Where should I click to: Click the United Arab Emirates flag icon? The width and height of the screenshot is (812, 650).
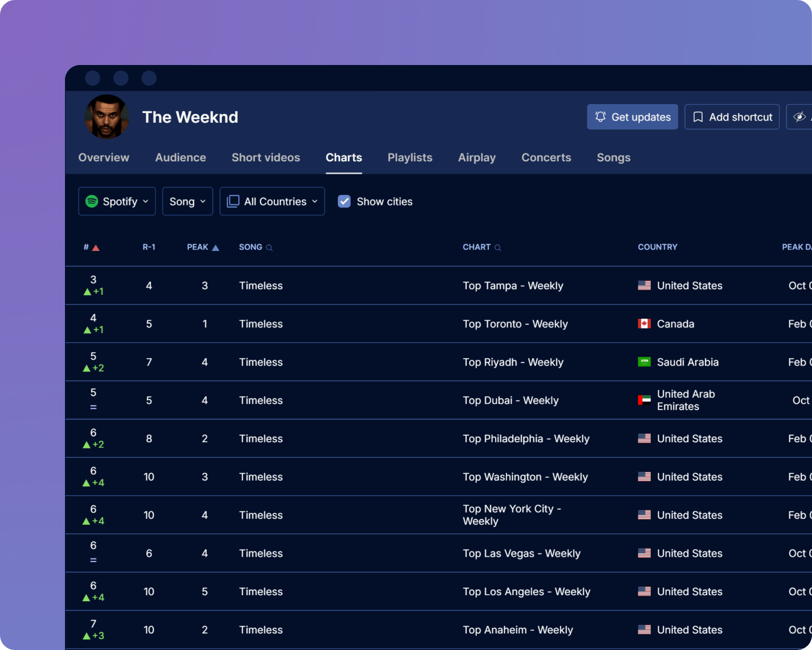pyautogui.click(x=644, y=400)
